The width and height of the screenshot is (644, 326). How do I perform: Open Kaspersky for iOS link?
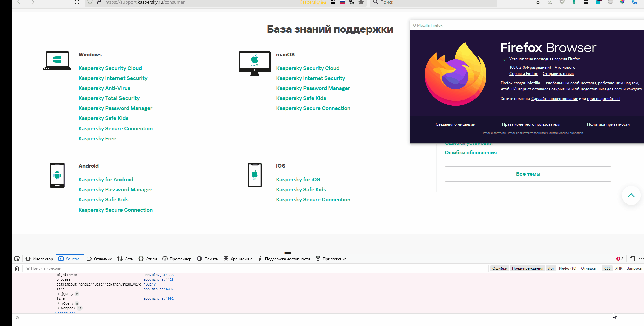click(x=298, y=180)
